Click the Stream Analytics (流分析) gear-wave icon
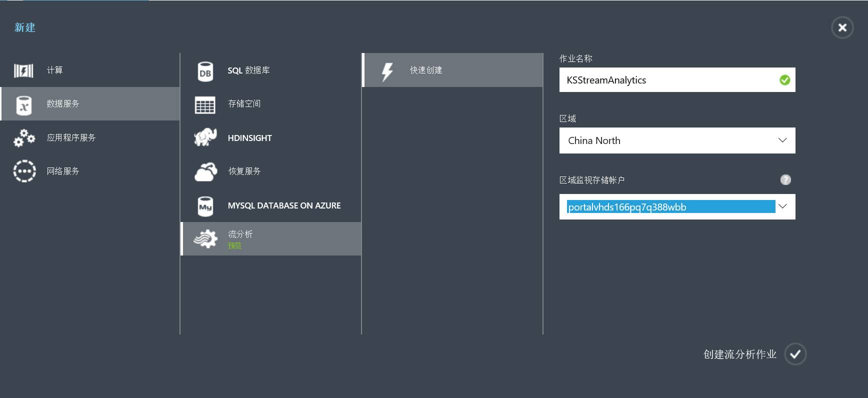The width and height of the screenshot is (868, 398). coord(205,239)
